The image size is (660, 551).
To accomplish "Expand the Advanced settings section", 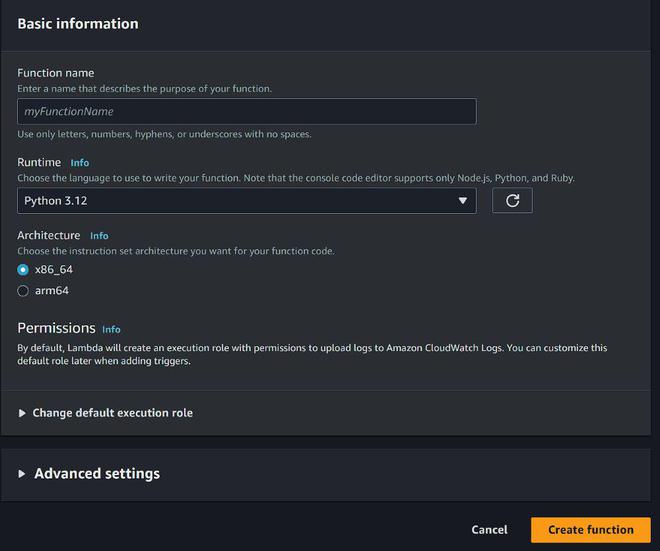I will pyautogui.click(x=97, y=474).
